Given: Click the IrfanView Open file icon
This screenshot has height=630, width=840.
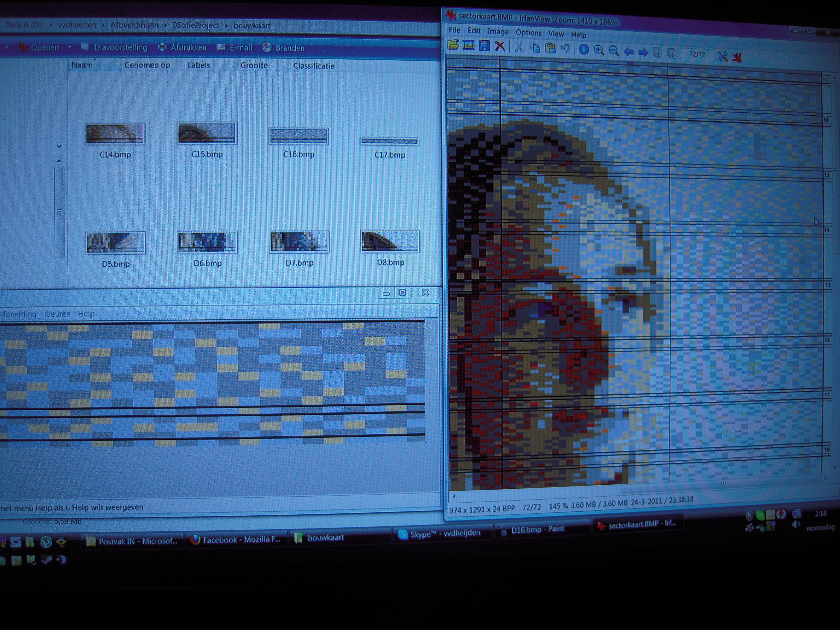Looking at the screenshot, I should [453, 45].
